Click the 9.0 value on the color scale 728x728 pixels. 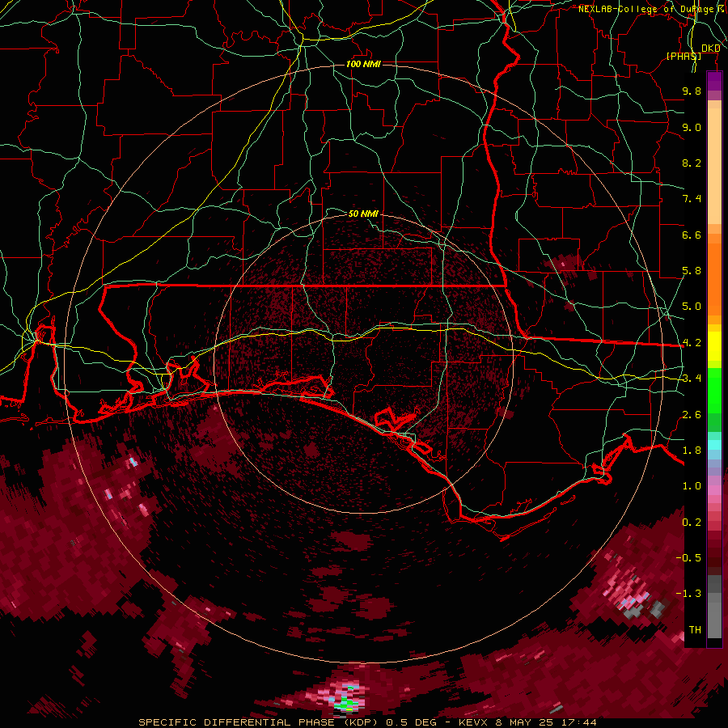click(692, 127)
